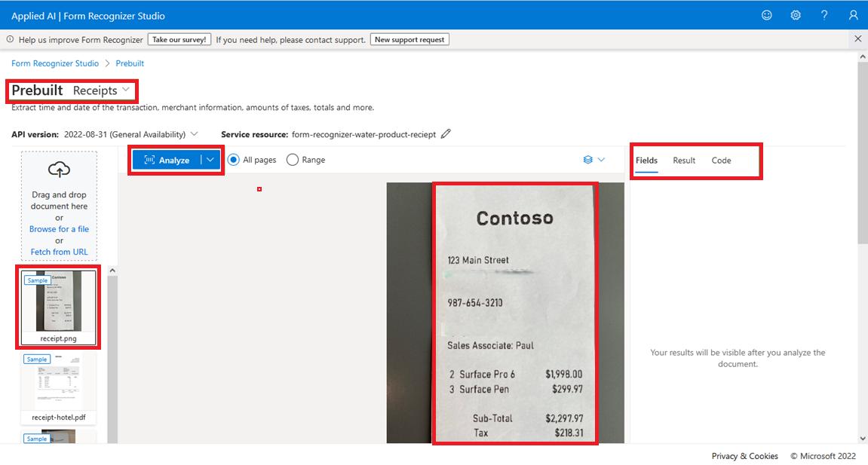This screenshot has width=868, height=465.
Task: Switch to the Result tab
Action: pos(684,161)
